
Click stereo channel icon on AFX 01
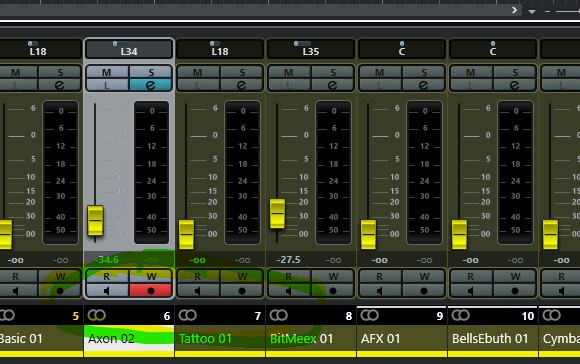370,315
